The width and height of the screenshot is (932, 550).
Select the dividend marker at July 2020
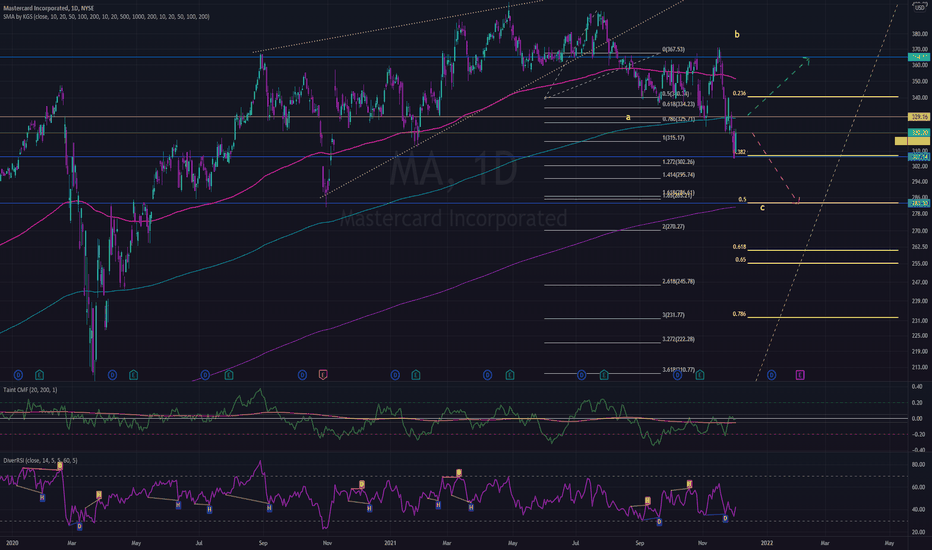coord(205,375)
